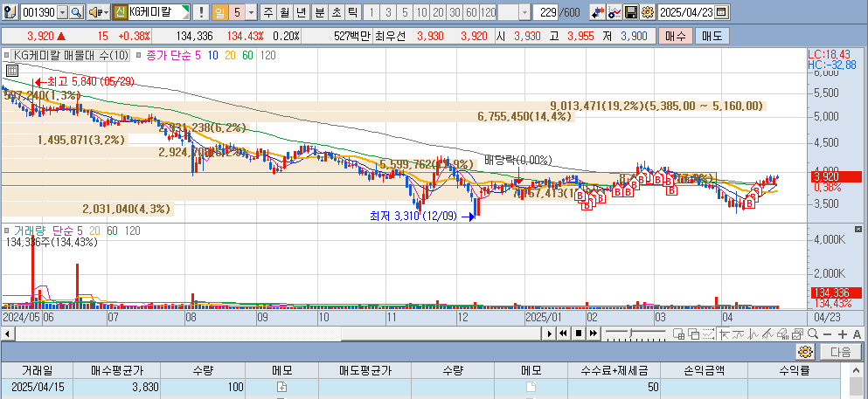Click the blank sell memo icon in the row
Screen dimensions: 868x399
pyautogui.click(x=531, y=387)
